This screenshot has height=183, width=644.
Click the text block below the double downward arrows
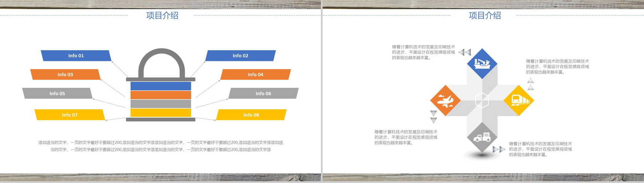tap(406, 137)
